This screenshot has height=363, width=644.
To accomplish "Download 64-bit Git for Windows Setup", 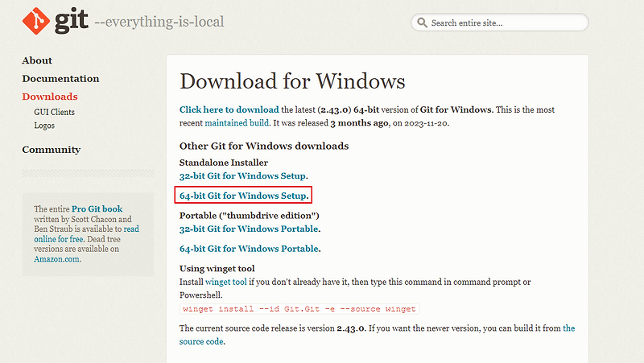I will (x=243, y=196).
